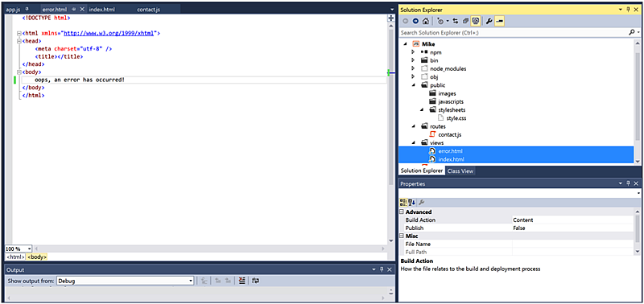The image size is (644, 304).
Task: Click the Back navigation icon in Solution Explorer
Action: (406, 21)
